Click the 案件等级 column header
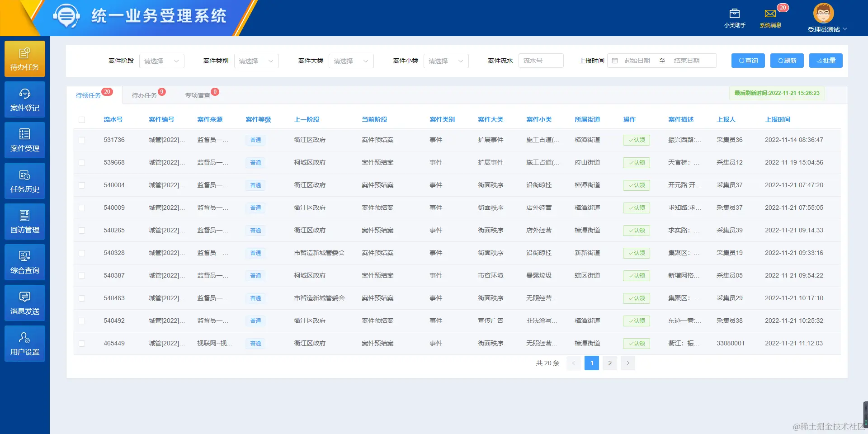 pos(258,120)
